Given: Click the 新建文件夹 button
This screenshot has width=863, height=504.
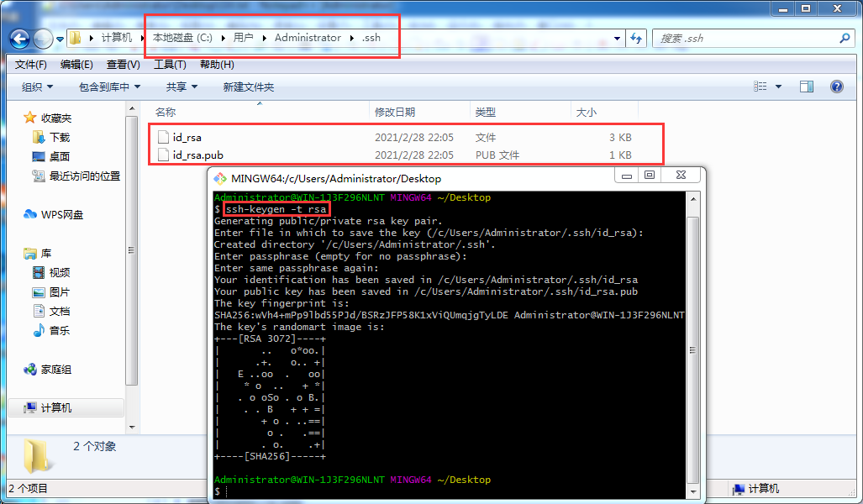Looking at the screenshot, I should point(248,87).
